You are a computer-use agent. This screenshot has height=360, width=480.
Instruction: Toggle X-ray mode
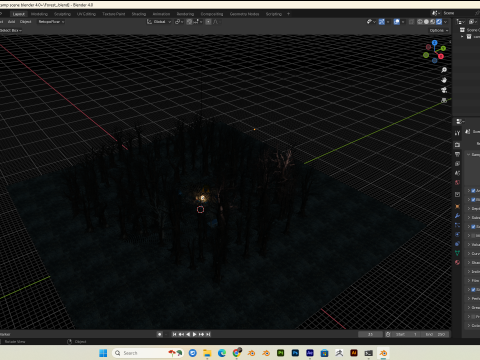[x=411, y=22]
